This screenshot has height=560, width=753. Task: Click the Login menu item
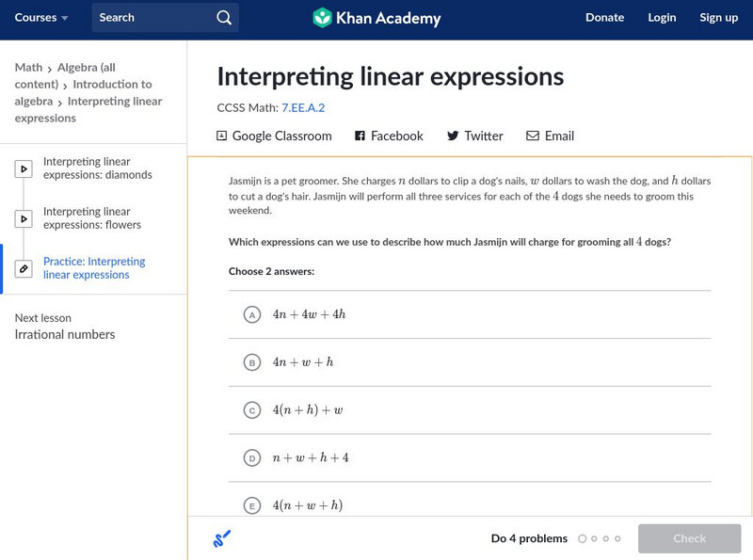click(662, 18)
